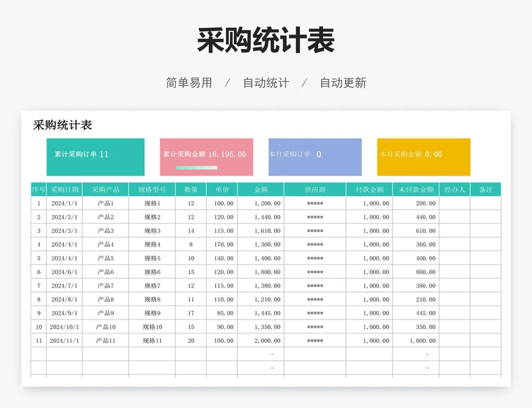This screenshot has height=408, width=532.
Task: Select the spec cell 规格5
Action: tap(152, 258)
